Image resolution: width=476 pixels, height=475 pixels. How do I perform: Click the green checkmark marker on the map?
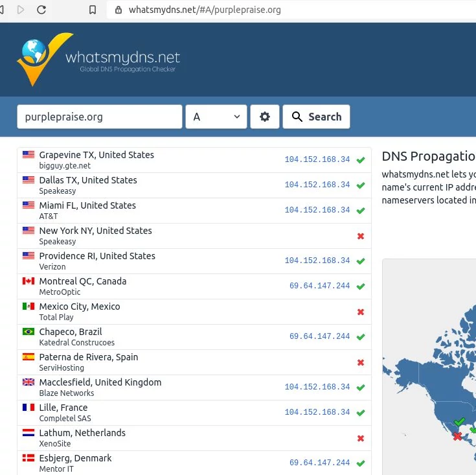tap(460, 422)
